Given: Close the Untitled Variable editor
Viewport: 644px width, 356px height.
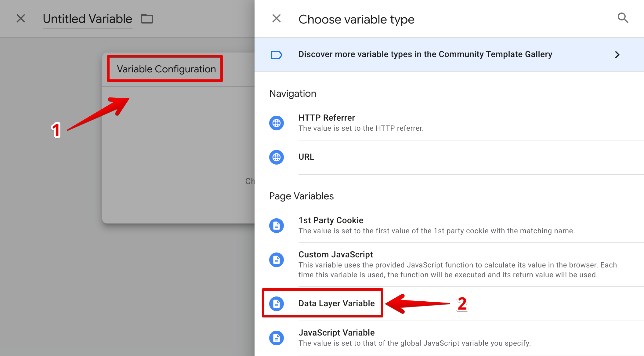Looking at the screenshot, I should (21, 19).
